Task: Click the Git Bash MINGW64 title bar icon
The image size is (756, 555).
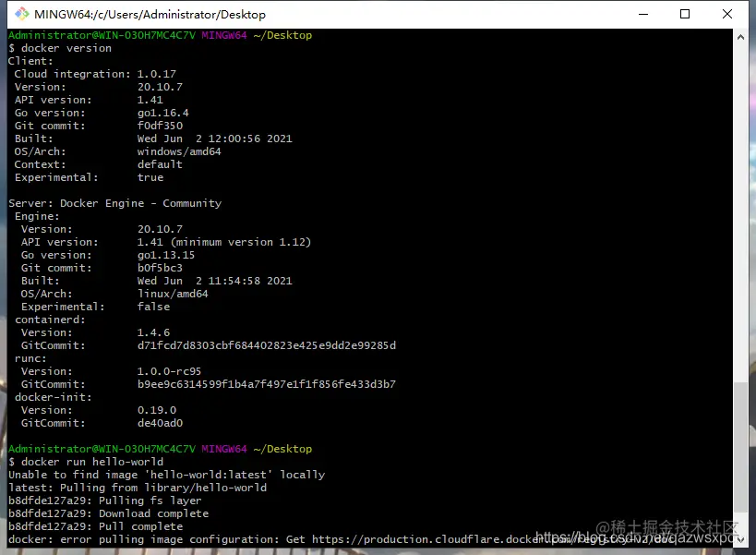Action: coord(22,14)
